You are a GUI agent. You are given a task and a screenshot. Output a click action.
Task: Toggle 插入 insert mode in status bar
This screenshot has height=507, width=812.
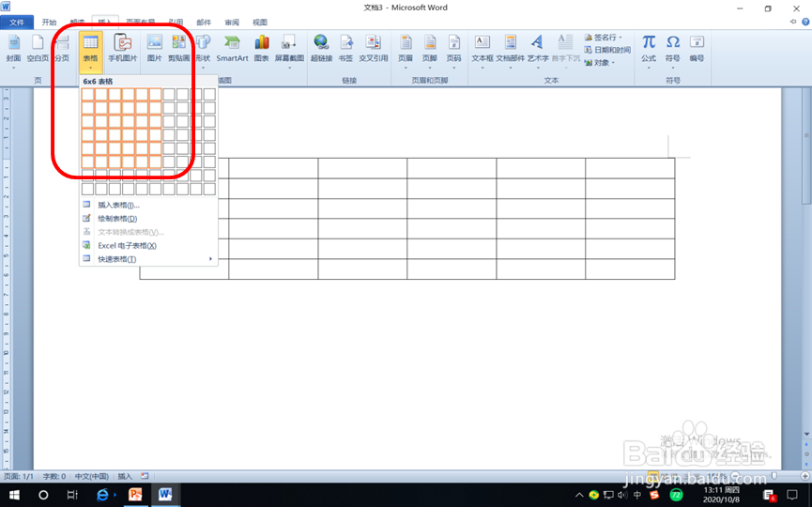(x=125, y=476)
